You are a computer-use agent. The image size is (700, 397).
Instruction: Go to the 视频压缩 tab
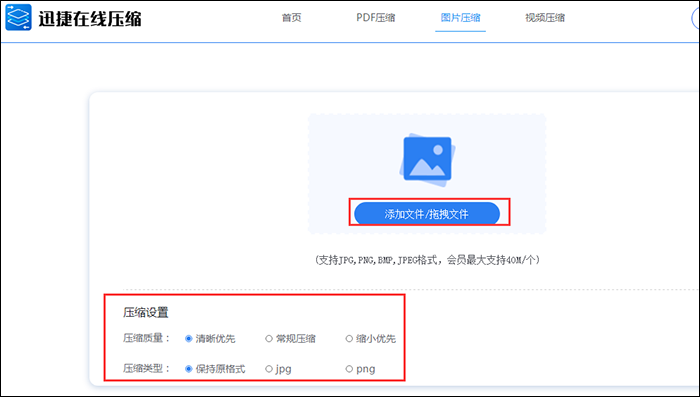point(545,18)
